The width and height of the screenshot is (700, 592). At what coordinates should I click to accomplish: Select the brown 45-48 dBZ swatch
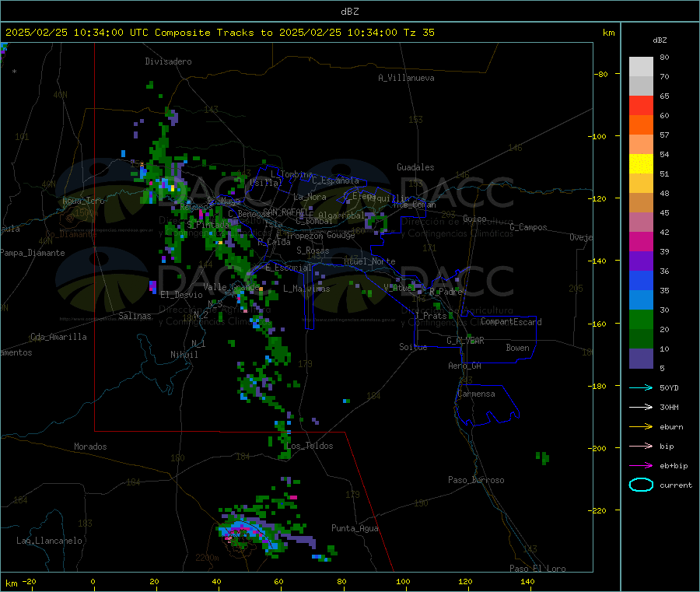pyautogui.click(x=641, y=203)
